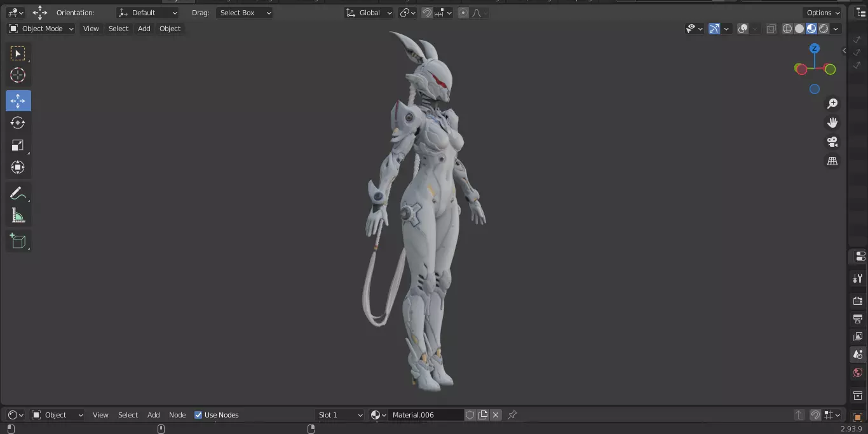Select the Measure tool
The image size is (868, 434).
(18, 216)
